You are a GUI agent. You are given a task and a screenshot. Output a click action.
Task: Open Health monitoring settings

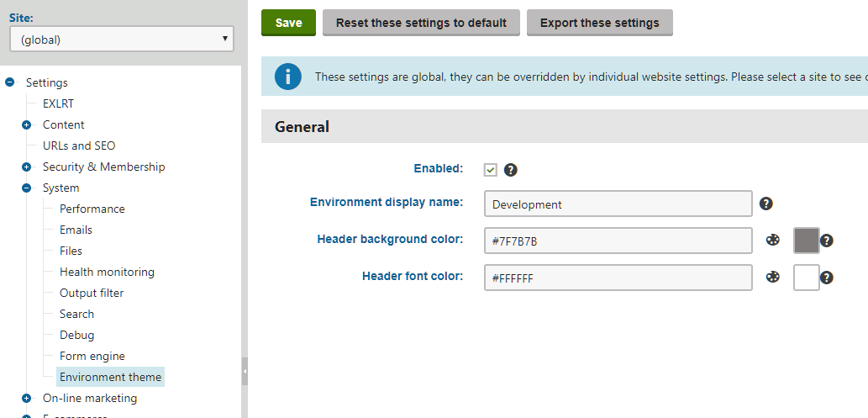pos(107,272)
